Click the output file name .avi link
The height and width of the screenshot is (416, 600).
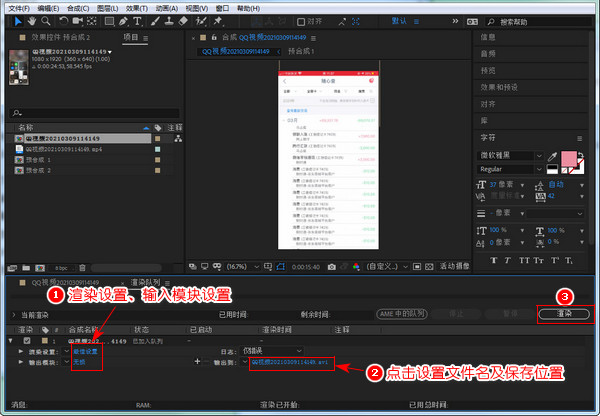[x=290, y=362]
